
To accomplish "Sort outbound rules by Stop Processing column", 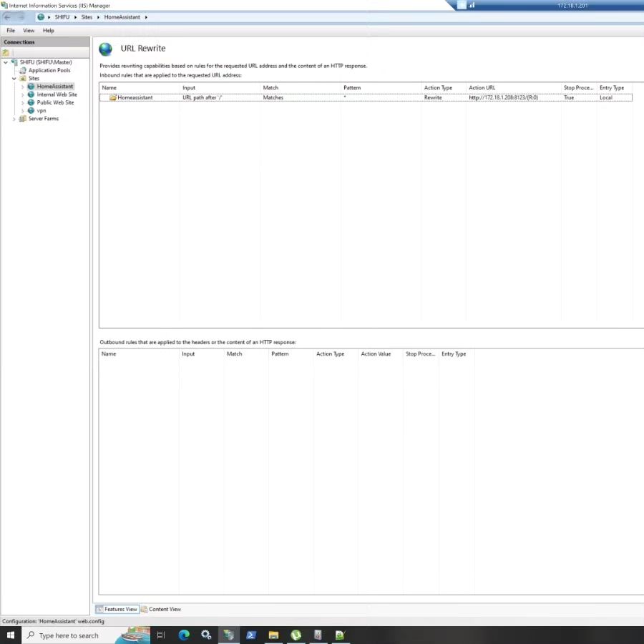I will tap(421, 354).
